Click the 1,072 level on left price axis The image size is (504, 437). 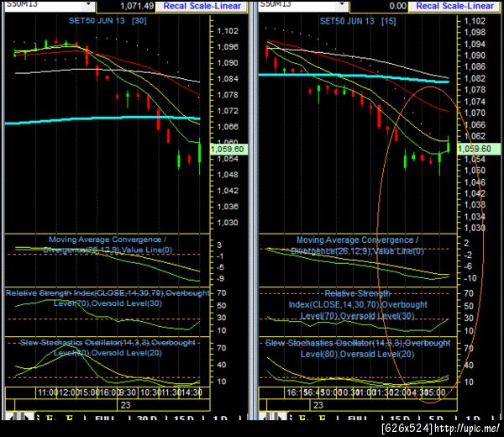coord(228,111)
